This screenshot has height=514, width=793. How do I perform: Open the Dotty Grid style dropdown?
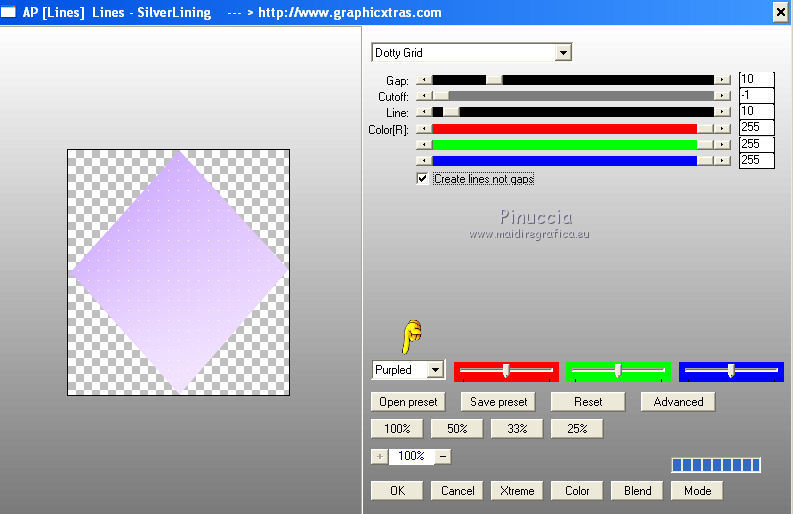[x=563, y=53]
